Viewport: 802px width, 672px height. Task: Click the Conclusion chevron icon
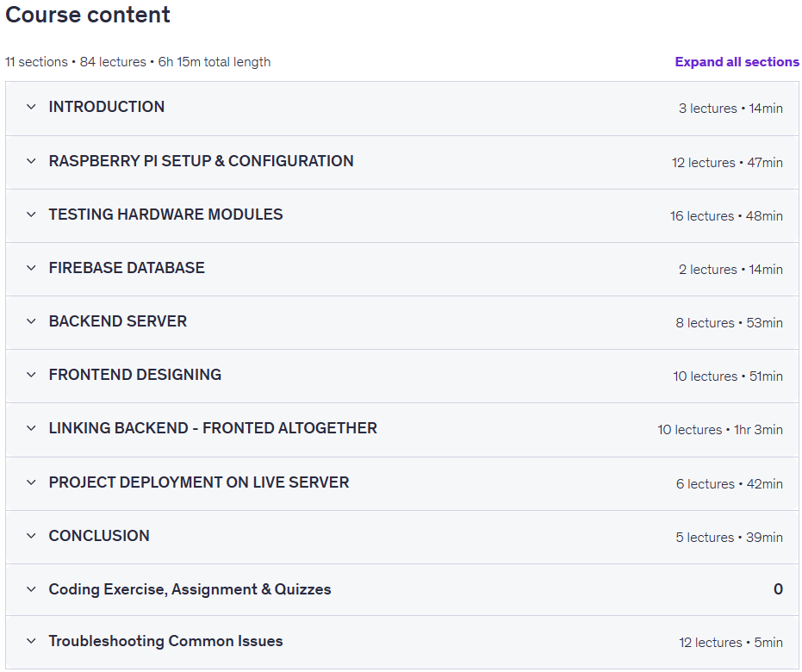[x=31, y=536]
